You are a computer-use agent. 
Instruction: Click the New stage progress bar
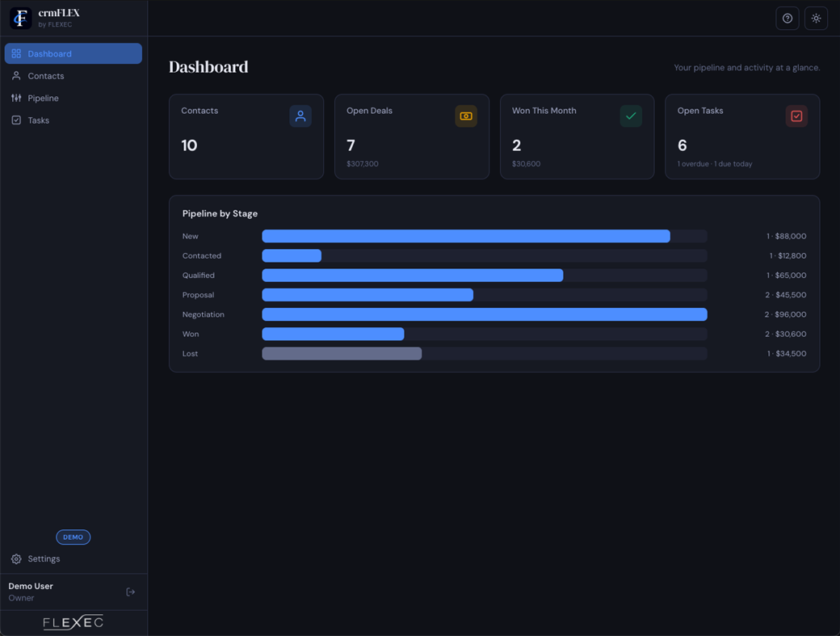click(466, 236)
